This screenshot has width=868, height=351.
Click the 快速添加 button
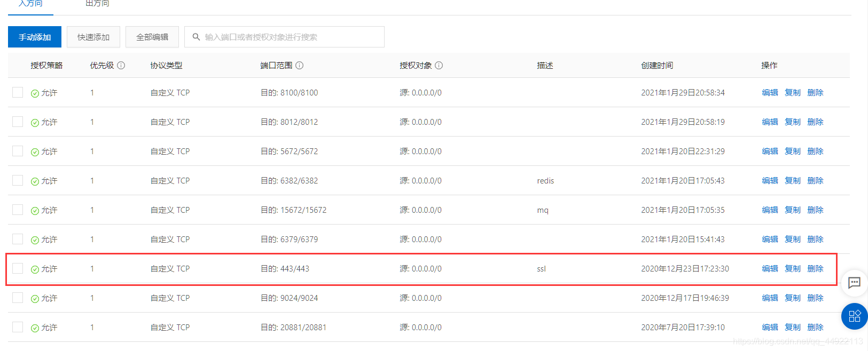[x=93, y=37]
